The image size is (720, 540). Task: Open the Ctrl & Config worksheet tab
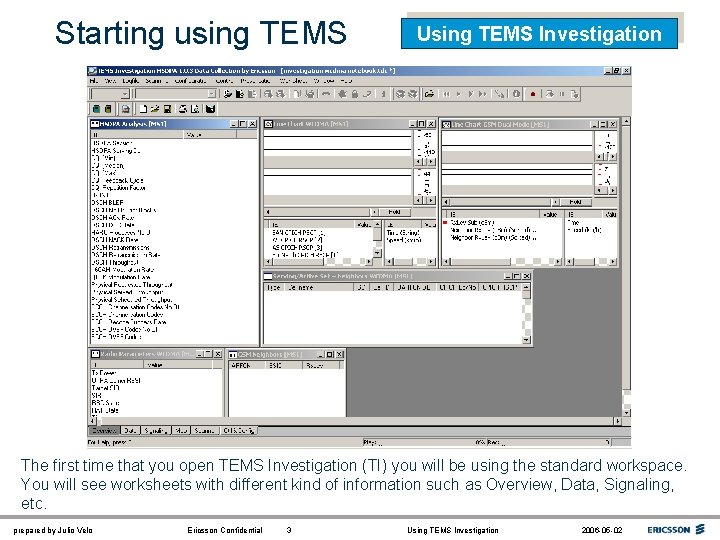coord(238,431)
